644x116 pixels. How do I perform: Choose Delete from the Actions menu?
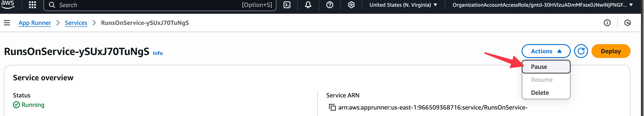540,93
